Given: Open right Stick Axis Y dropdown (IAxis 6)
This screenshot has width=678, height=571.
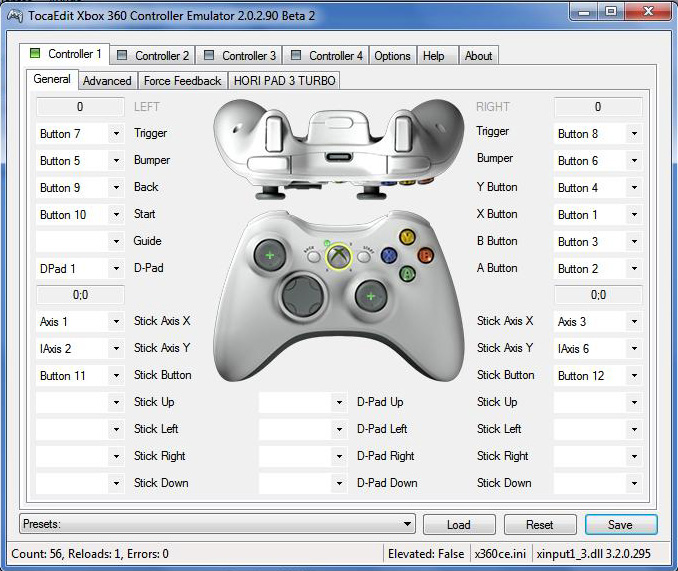Looking at the screenshot, I should [598, 348].
